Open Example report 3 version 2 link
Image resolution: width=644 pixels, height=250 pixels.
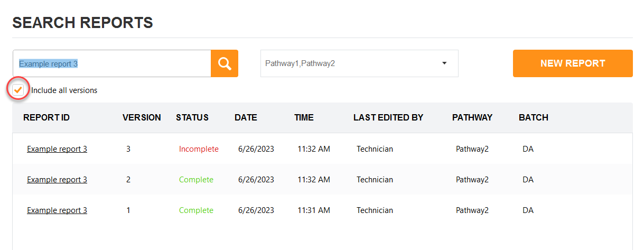pyautogui.click(x=57, y=180)
